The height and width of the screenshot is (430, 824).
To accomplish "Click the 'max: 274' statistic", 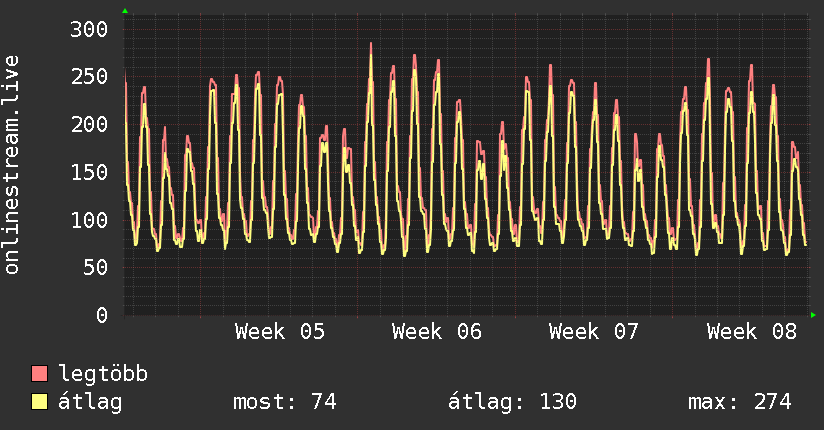I will [740, 402].
